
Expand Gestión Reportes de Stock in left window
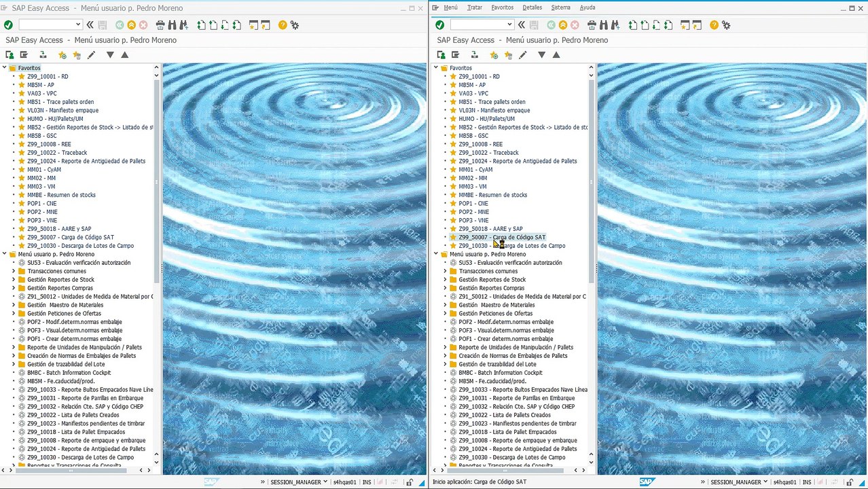[14, 280]
